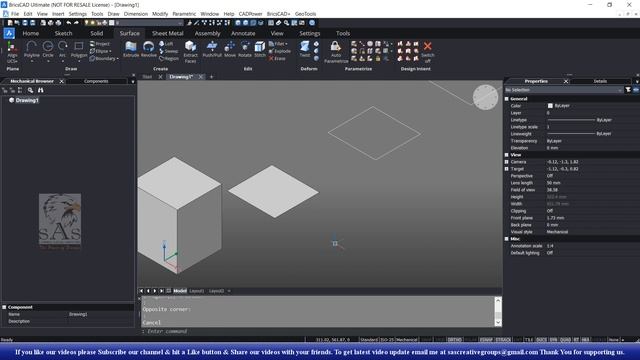
Task: Click the look-from view cube widget
Action: (485, 97)
